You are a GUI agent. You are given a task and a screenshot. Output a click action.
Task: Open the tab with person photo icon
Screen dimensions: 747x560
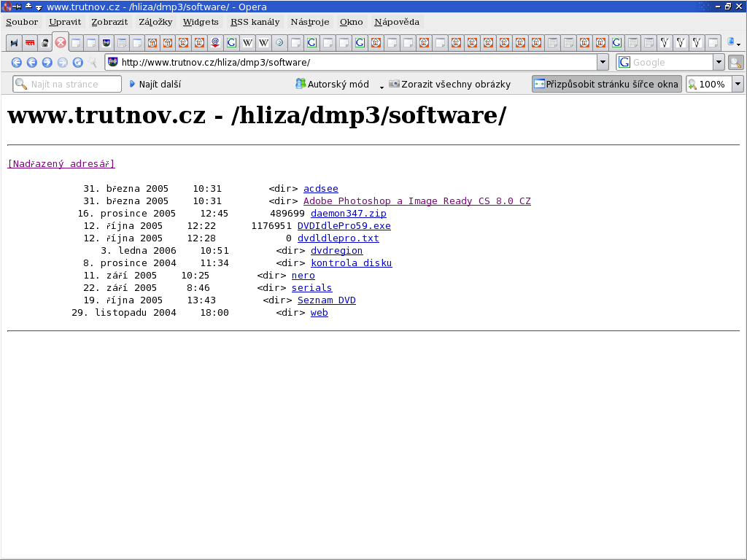tap(44, 43)
